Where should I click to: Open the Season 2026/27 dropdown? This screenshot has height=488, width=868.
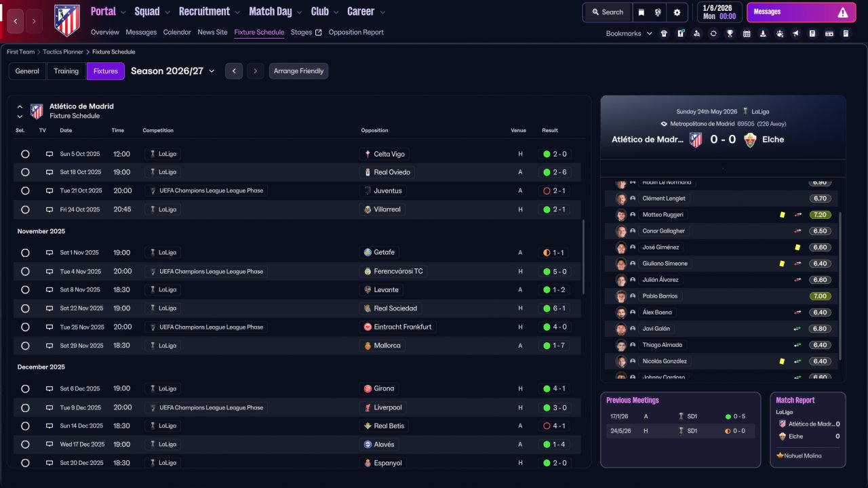[173, 71]
